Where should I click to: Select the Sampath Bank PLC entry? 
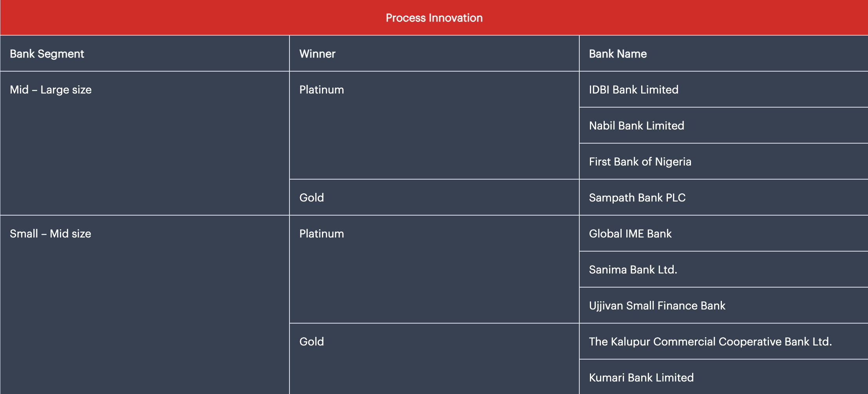637,198
